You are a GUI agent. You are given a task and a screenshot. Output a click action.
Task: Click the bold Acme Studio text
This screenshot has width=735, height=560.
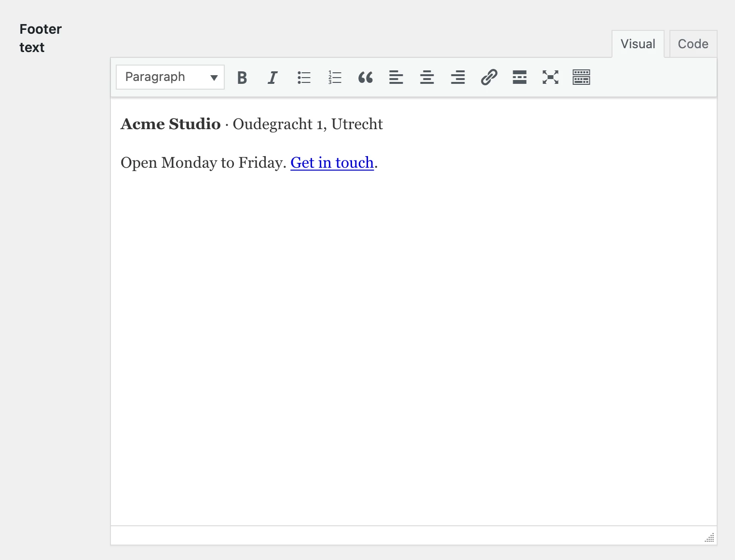pos(170,124)
